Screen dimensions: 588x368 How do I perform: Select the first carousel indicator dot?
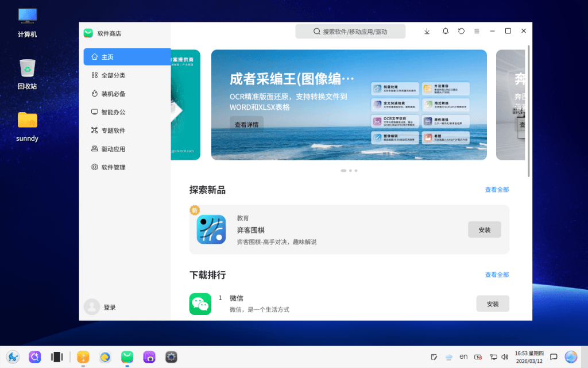(x=343, y=170)
